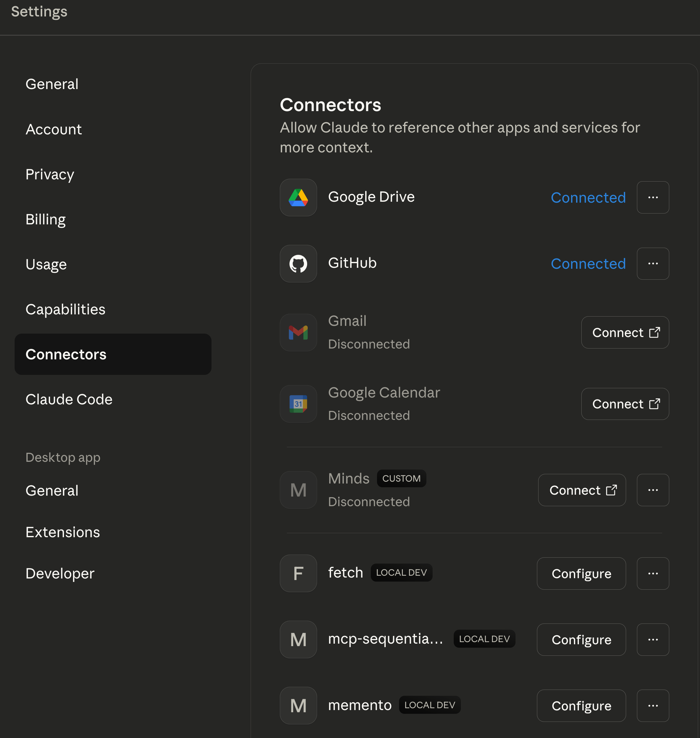Click the GitHub octocat icon

(x=298, y=264)
